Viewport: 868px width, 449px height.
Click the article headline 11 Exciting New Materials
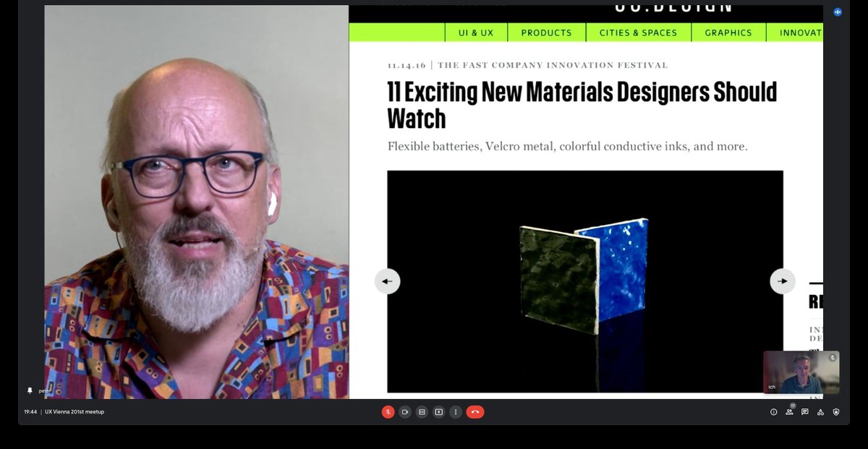[x=582, y=105]
